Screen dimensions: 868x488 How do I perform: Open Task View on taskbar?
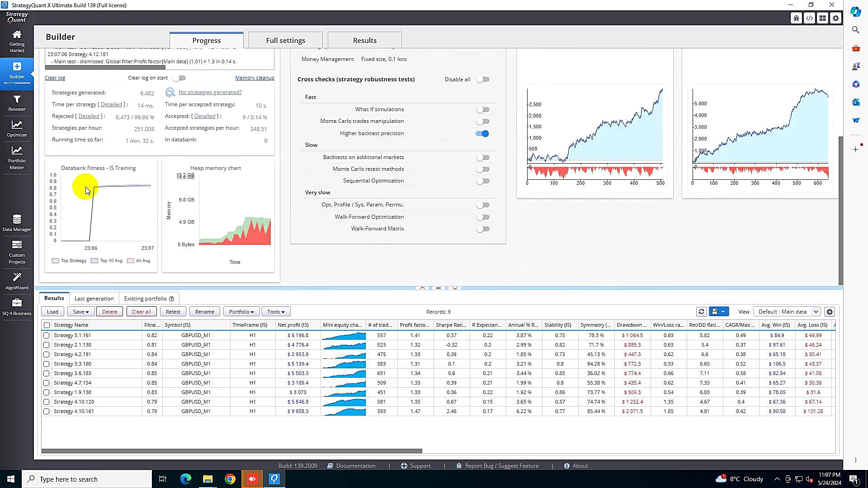click(x=163, y=479)
